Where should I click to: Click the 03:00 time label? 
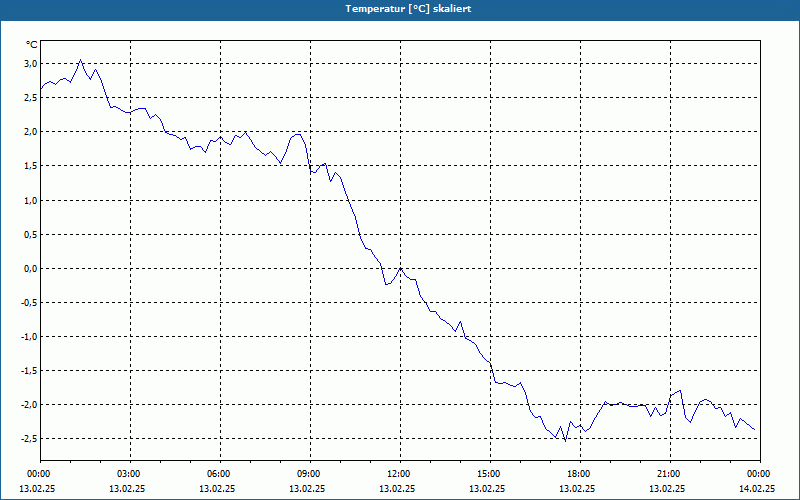point(131,474)
